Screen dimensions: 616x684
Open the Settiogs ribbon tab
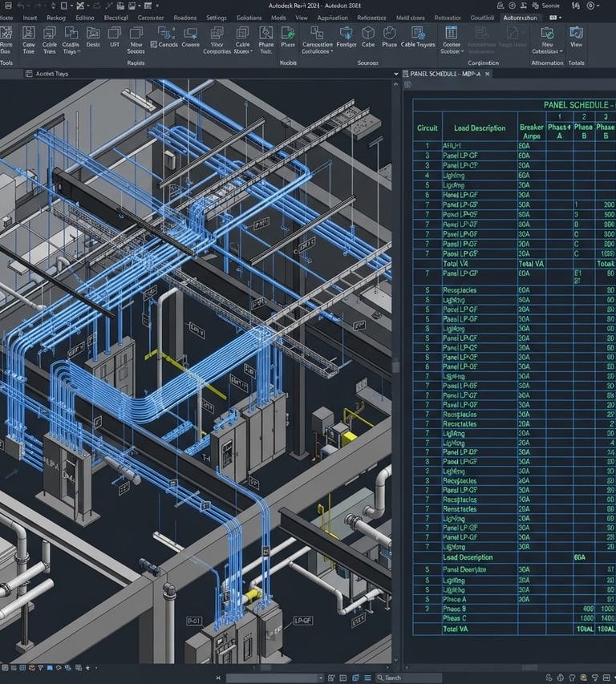[x=217, y=18]
